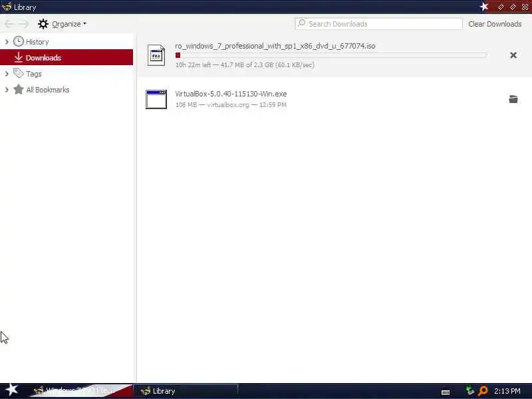Focus the Search Downloads field
The width and height of the screenshot is (532, 399).
point(378,24)
